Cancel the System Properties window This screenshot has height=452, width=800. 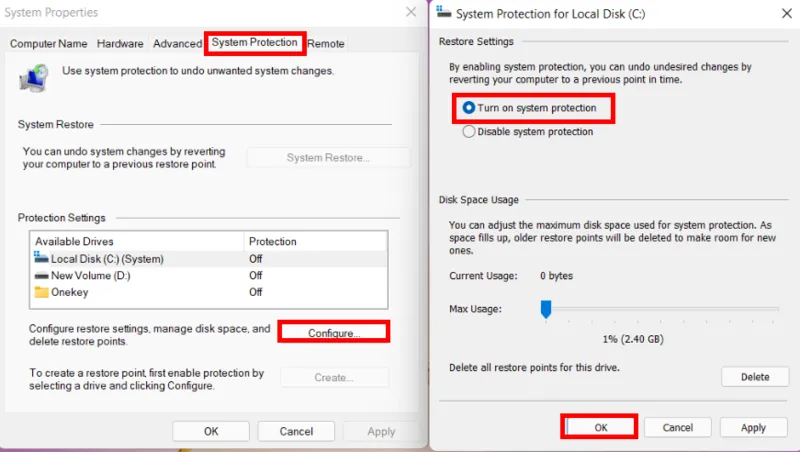point(296,431)
